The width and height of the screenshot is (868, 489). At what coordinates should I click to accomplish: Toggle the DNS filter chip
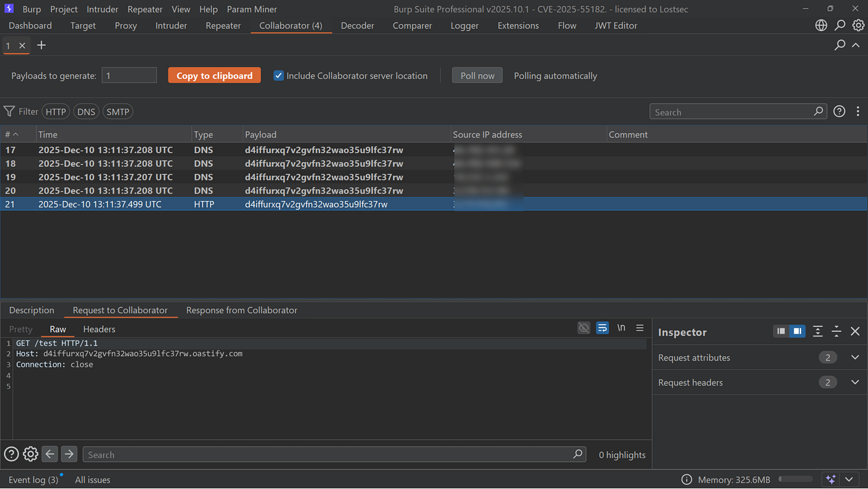[86, 112]
